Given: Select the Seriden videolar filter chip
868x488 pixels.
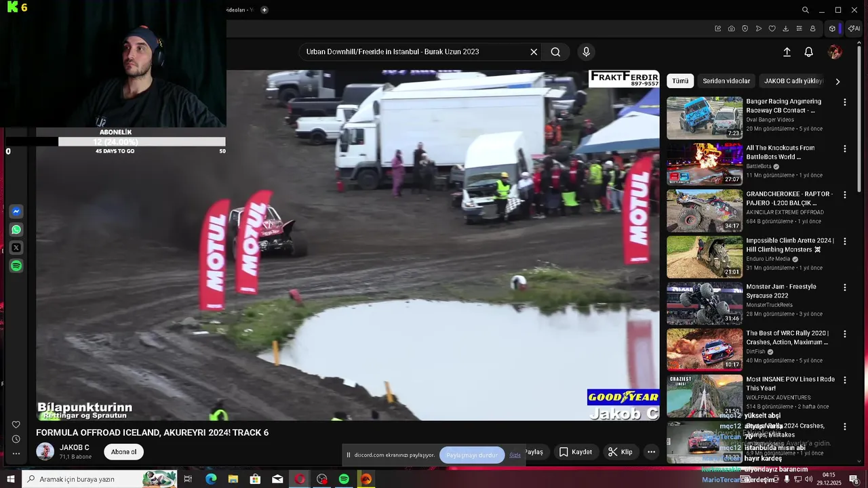Looking at the screenshot, I should (x=726, y=81).
